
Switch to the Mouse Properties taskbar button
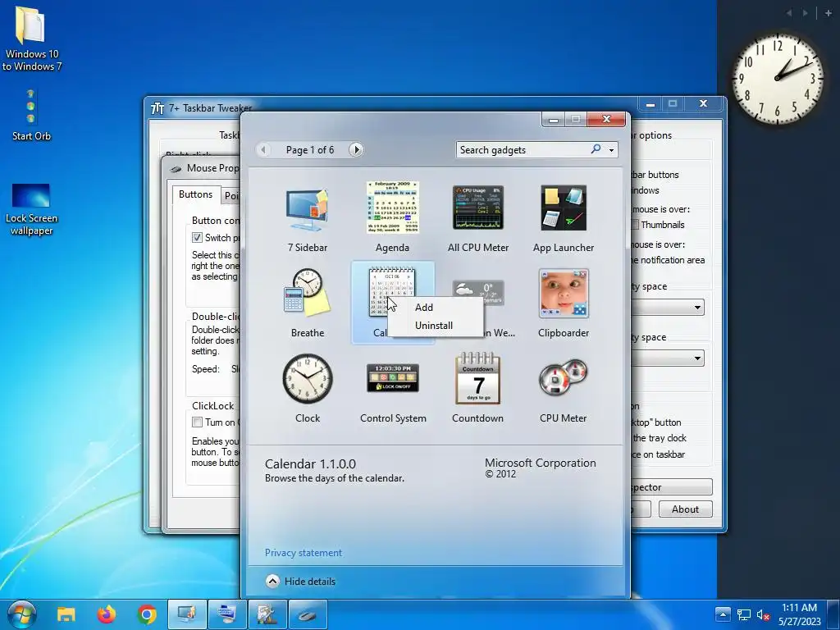point(308,614)
